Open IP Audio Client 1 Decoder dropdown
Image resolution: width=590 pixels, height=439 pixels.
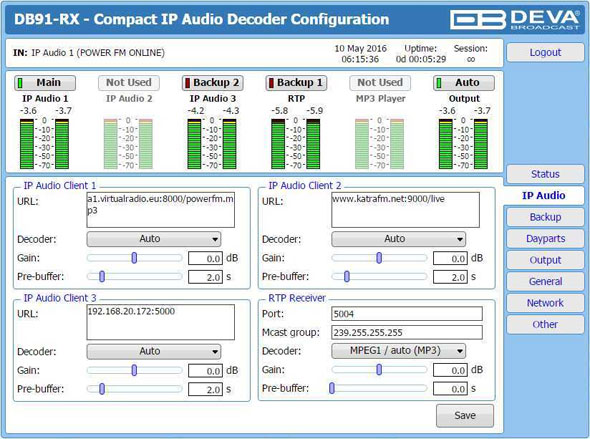pyautogui.click(x=154, y=239)
